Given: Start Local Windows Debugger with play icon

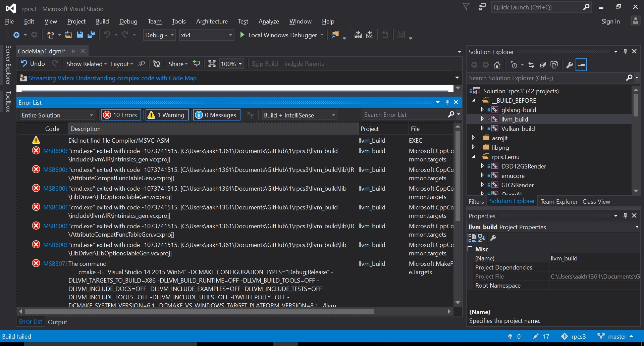Looking at the screenshot, I should [x=242, y=35].
